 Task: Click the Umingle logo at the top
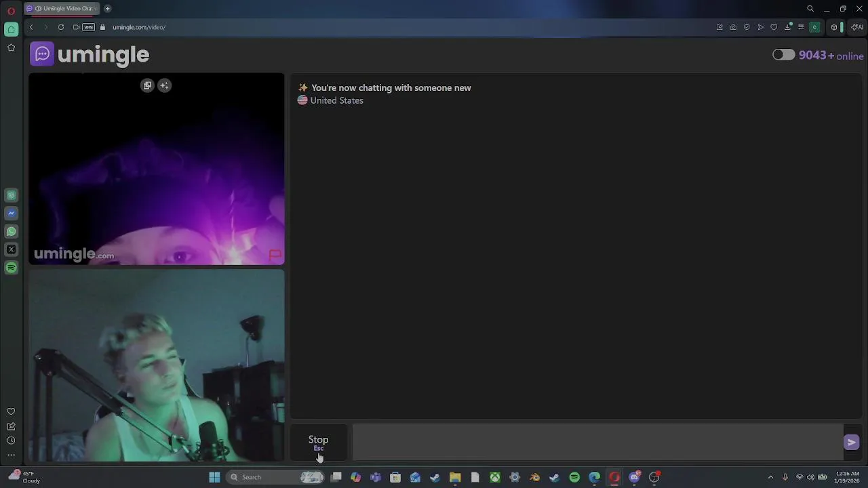[x=90, y=54]
